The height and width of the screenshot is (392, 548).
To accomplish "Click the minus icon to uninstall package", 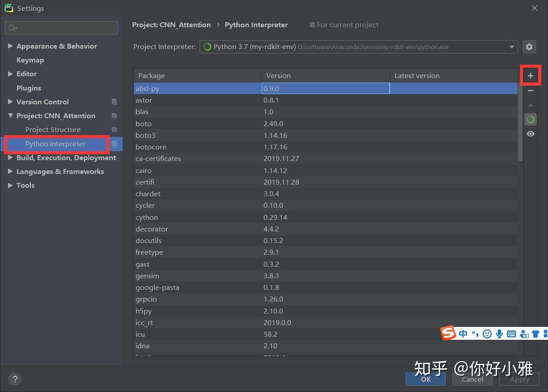I will pyautogui.click(x=530, y=91).
